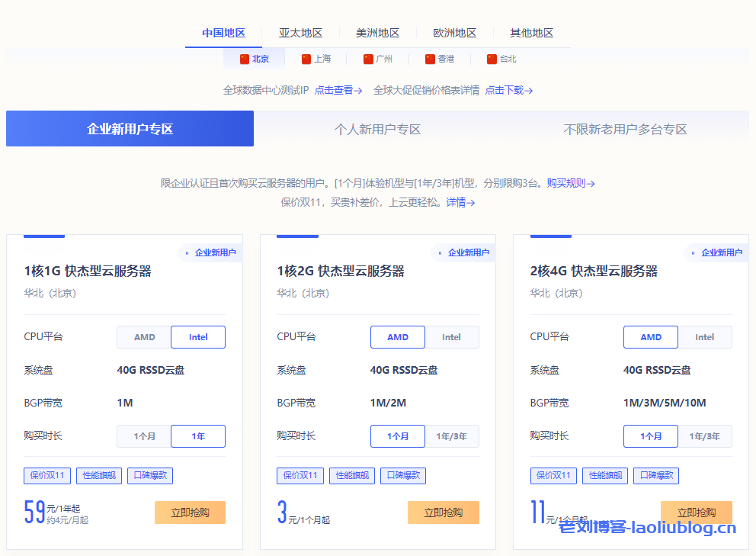The width and height of the screenshot is (756, 556).
Task: Select the 广州 city flag option
Action: (378, 59)
